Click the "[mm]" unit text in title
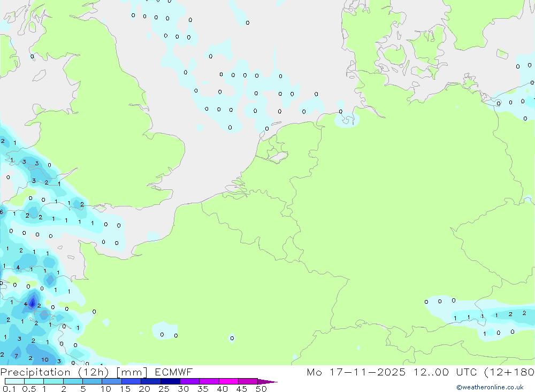Viewport: 535px width, 392px height. click(132, 372)
